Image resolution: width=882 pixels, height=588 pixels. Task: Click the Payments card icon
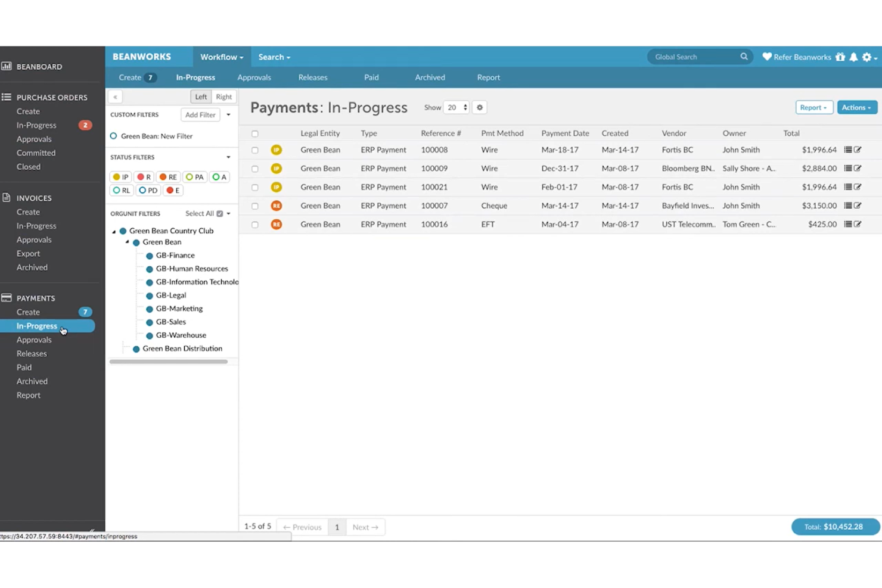[x=7, y=297]
